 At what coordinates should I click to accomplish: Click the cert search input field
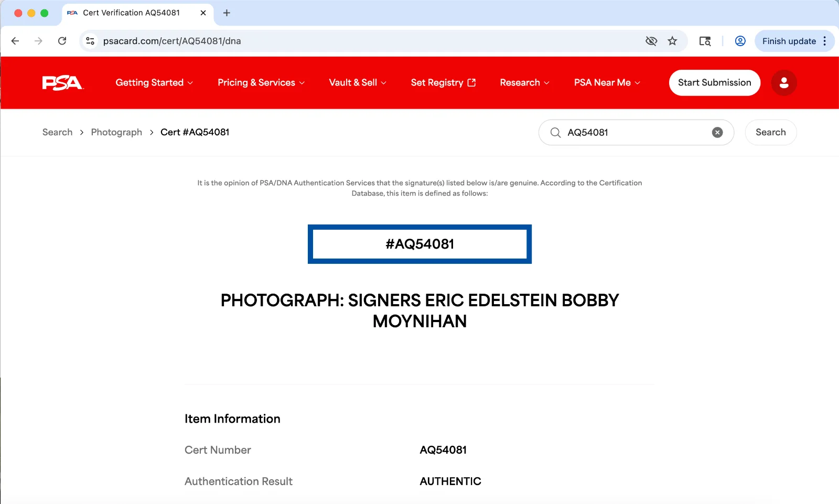[x=636, y=133]
